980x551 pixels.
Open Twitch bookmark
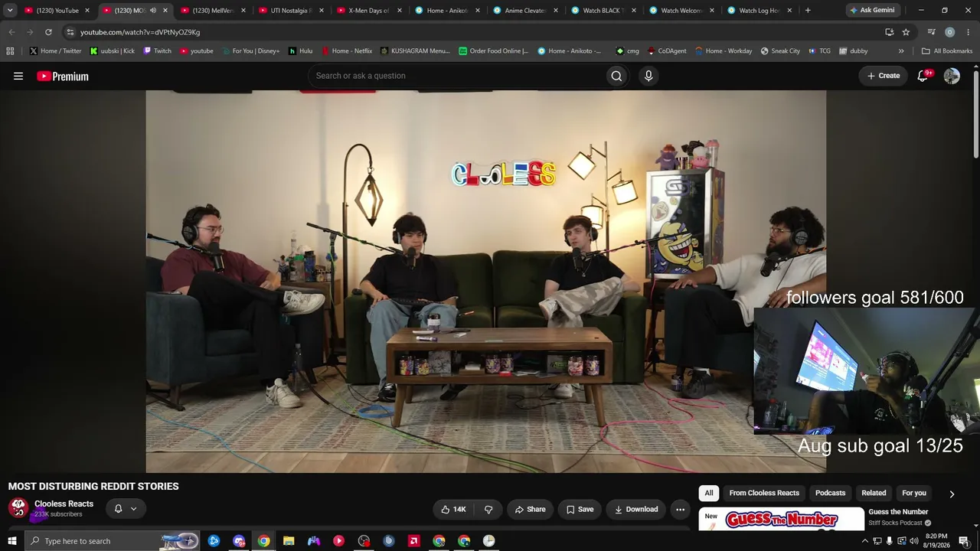point(158,51)
